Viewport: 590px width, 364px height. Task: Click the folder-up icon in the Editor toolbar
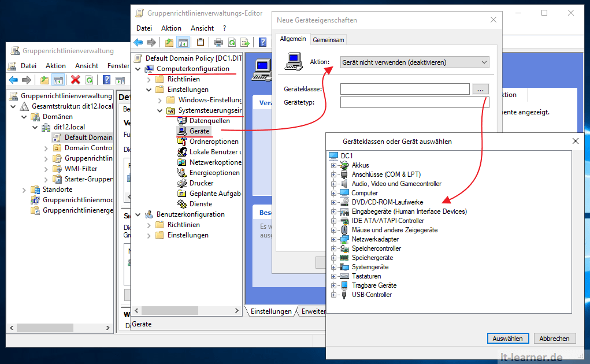click(169, 43)
